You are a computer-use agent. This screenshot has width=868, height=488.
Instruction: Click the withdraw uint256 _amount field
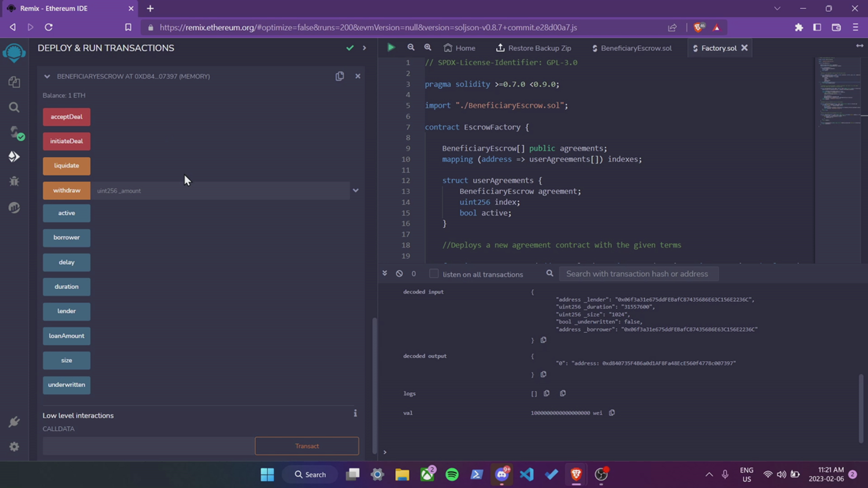[x=220, y=191]
